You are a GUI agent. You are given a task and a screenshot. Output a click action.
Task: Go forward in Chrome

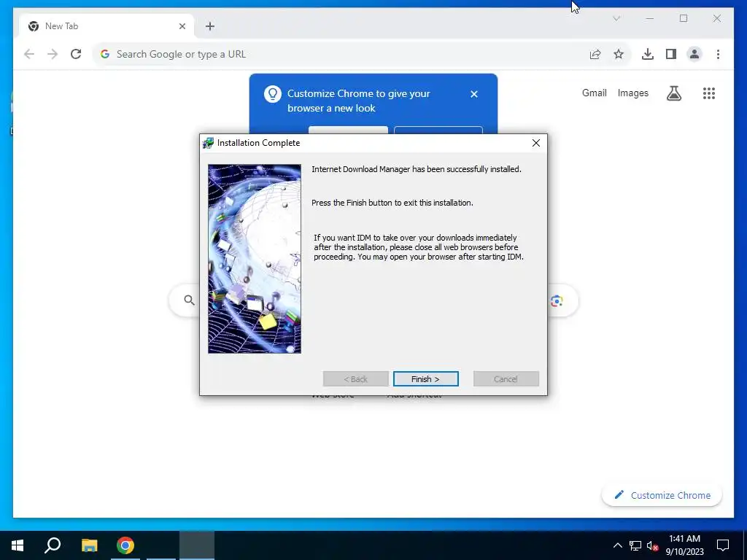pos(53,54)
